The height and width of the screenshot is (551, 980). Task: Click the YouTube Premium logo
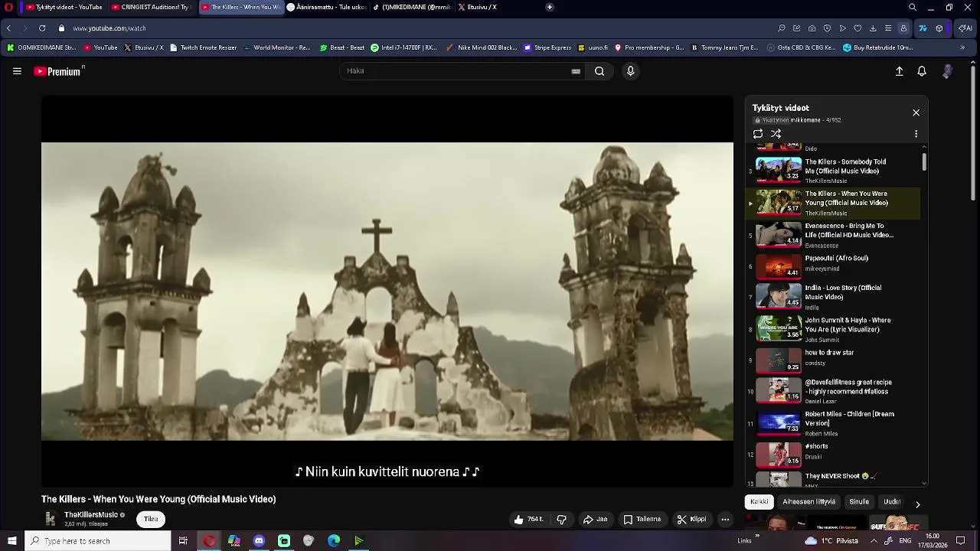(59, 71)
